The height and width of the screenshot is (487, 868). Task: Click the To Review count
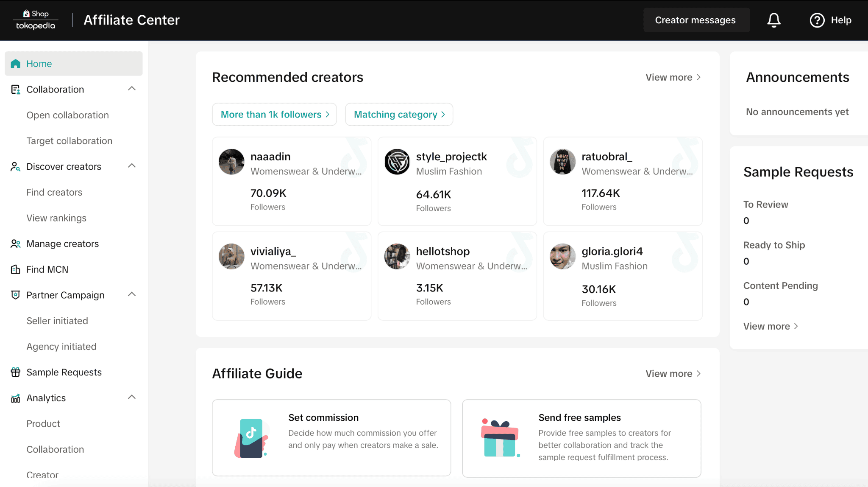(x=746, y=221)
